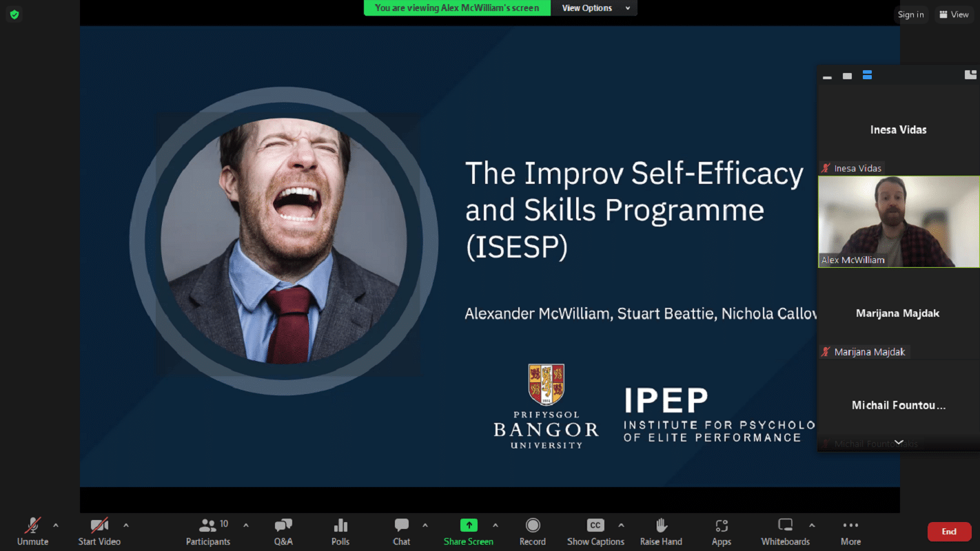Open the More menu
The height and width of the screenshot is (551, 980).
coord(850,532)
